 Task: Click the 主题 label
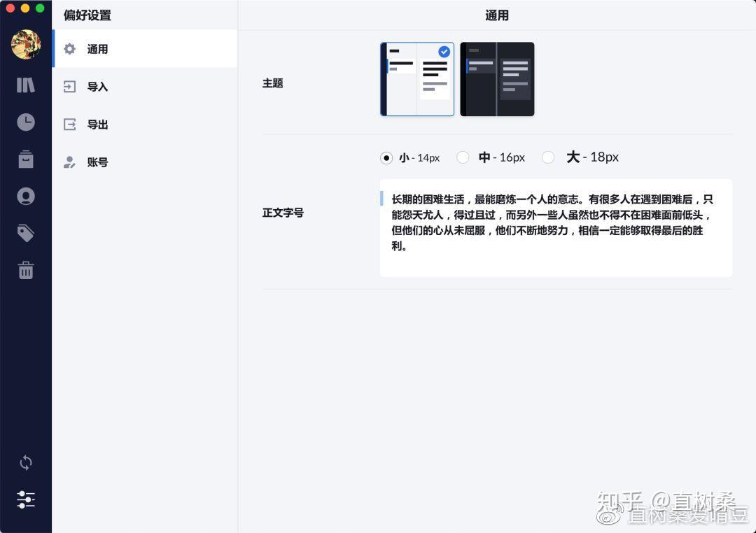272,83
